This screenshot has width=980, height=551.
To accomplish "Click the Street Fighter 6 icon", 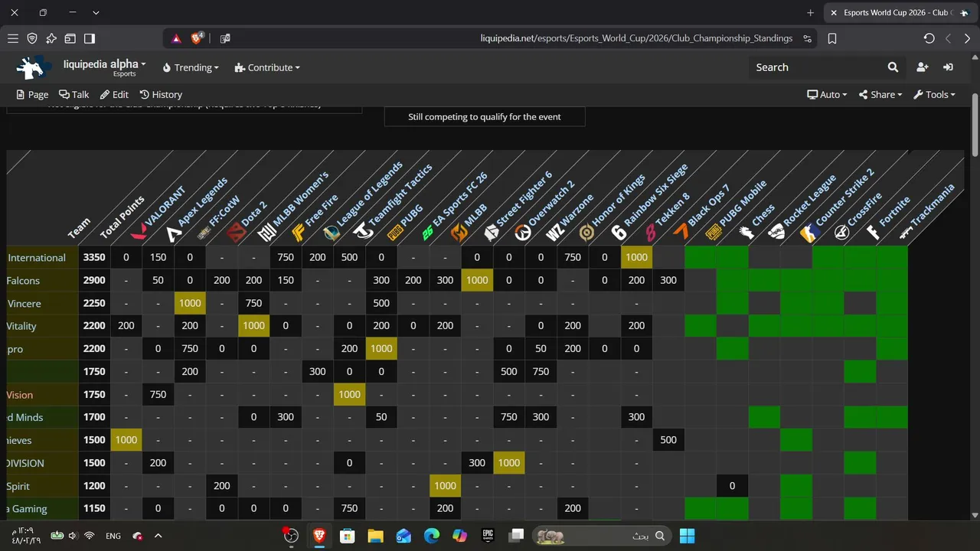I will coord(491,233).
